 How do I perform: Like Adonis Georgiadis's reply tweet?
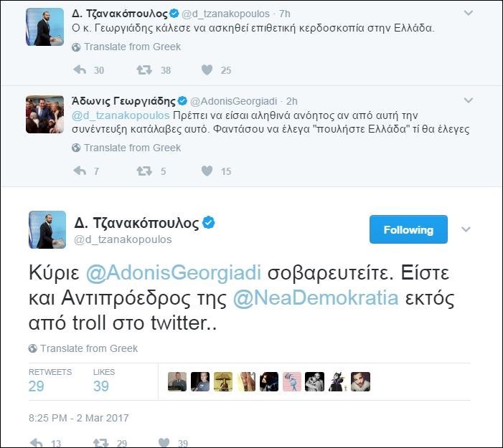point(207,171)
